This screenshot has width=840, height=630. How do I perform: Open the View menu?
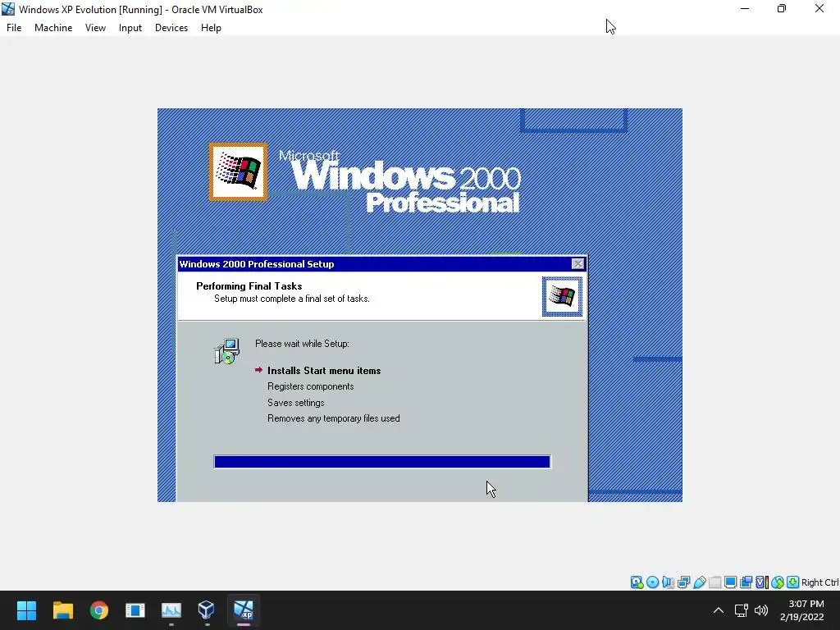(x=95, y=28)
